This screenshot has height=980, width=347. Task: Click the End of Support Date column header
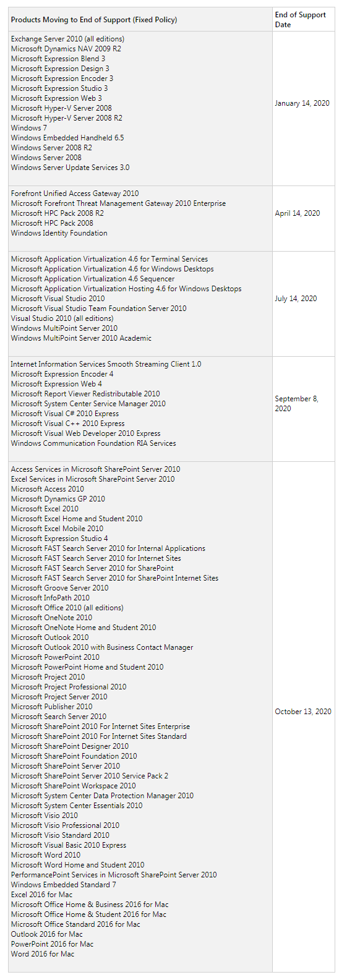pos(301,20)
